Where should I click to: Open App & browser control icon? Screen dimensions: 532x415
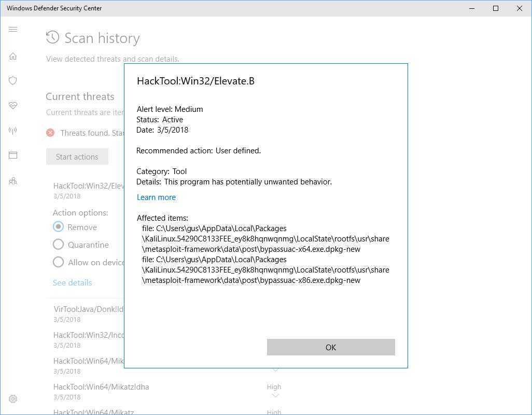click(x=13, y=155)
